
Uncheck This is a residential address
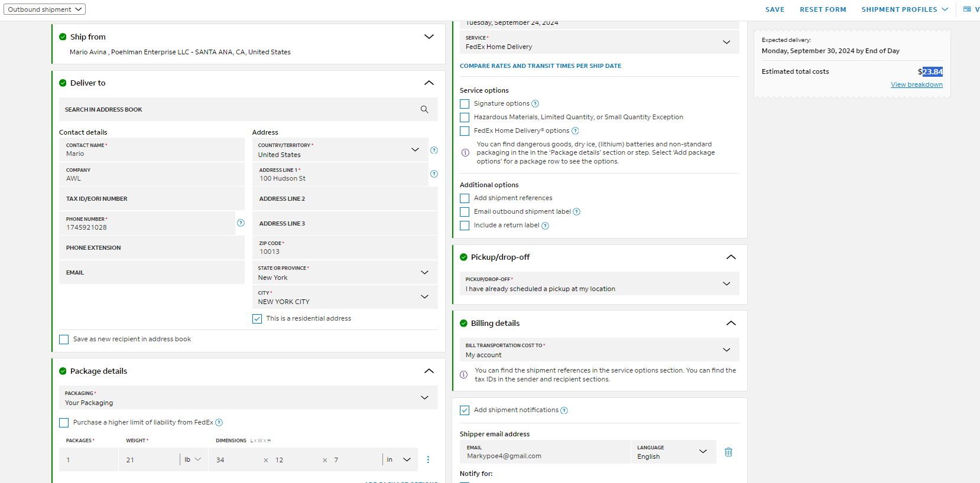(x=257, y=319)
